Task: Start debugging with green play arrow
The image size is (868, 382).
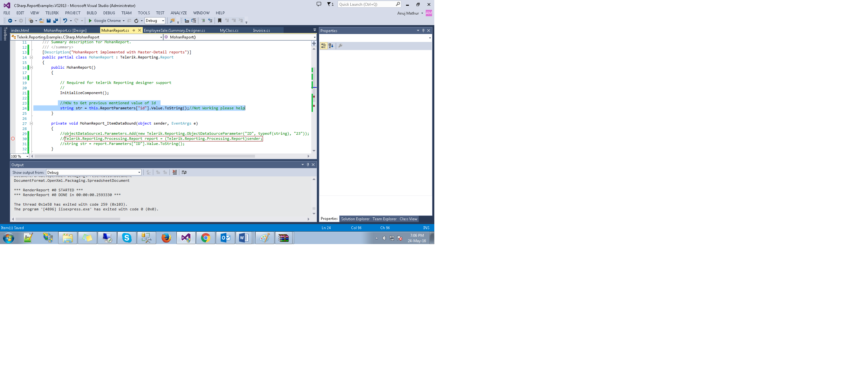Action: coord(90,21)
